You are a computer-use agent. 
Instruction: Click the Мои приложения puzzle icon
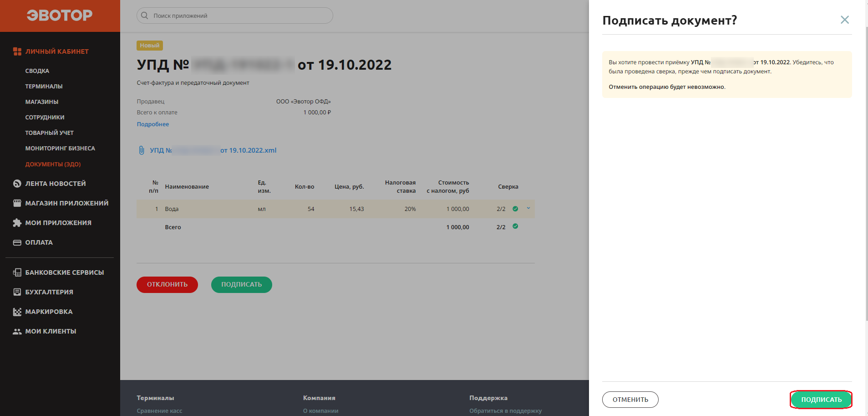coord(17,223)
